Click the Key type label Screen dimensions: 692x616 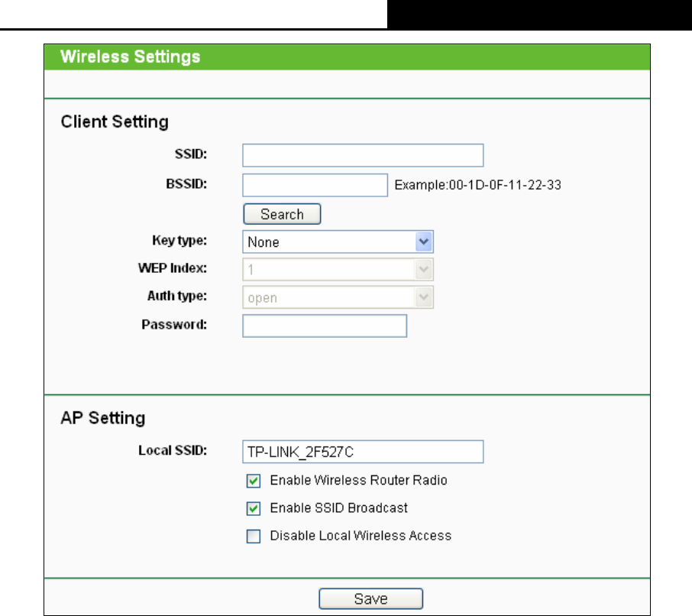click(179, 241)
